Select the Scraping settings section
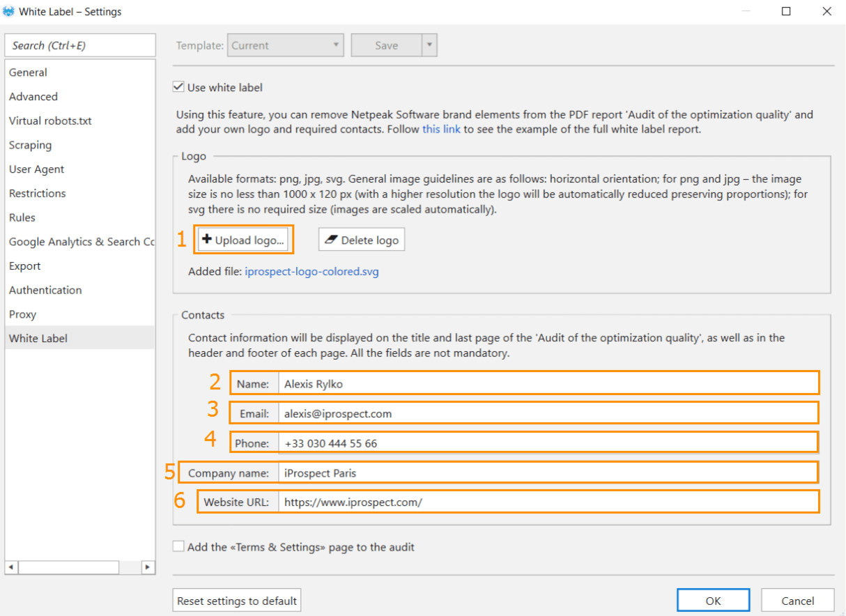 pyautogui.click(x=80, y=145)
